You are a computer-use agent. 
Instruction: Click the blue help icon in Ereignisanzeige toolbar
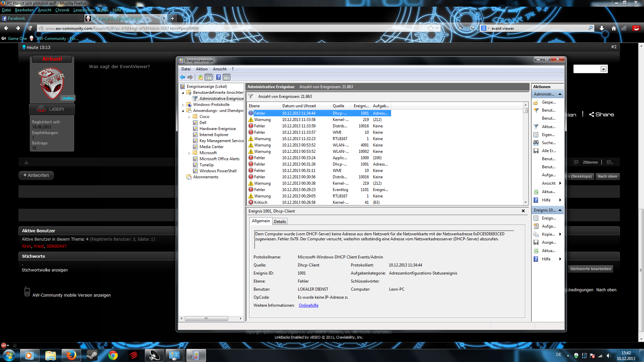(218, 77)
